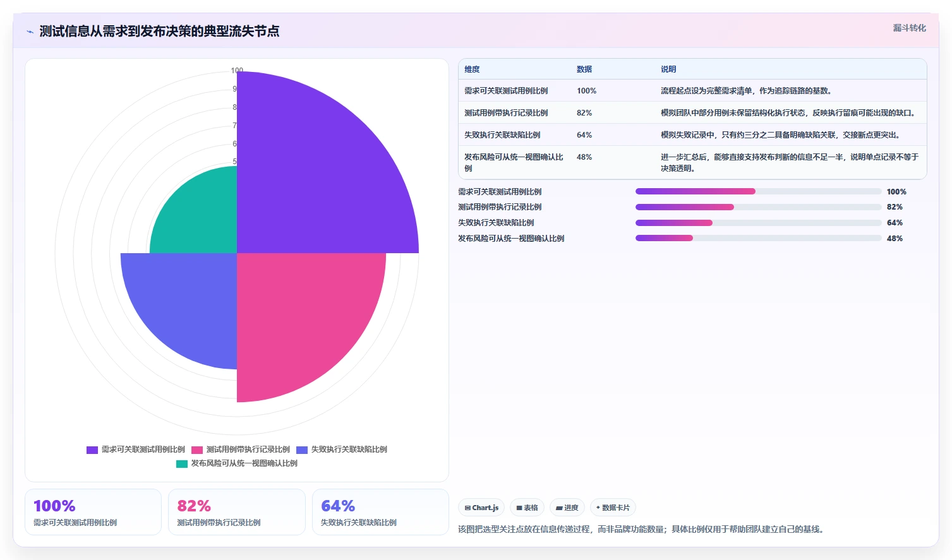Click the 数据 column header
Screen dimensions: 952x560
point(584,69)
